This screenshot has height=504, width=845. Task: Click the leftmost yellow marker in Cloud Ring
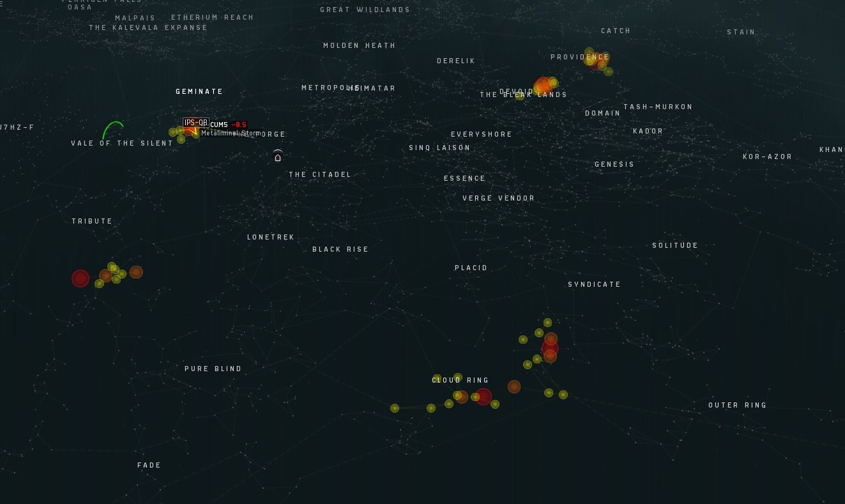click(395, 408)
